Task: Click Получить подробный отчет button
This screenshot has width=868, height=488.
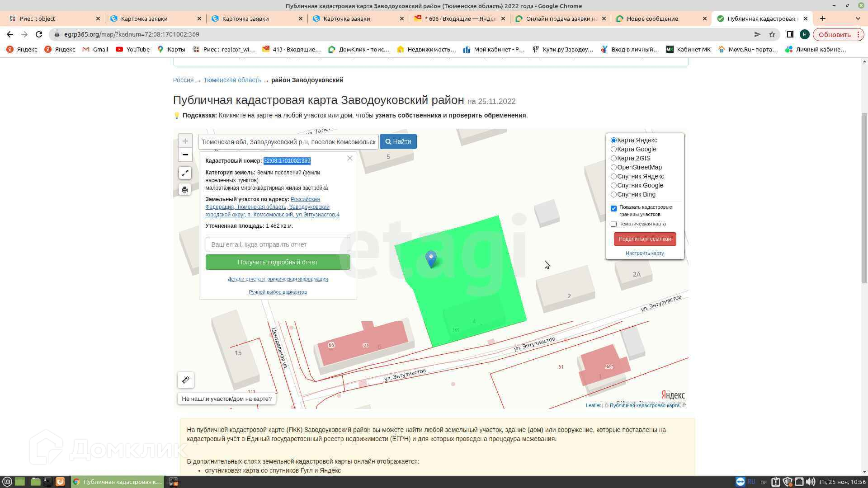Action: (278, 262)
